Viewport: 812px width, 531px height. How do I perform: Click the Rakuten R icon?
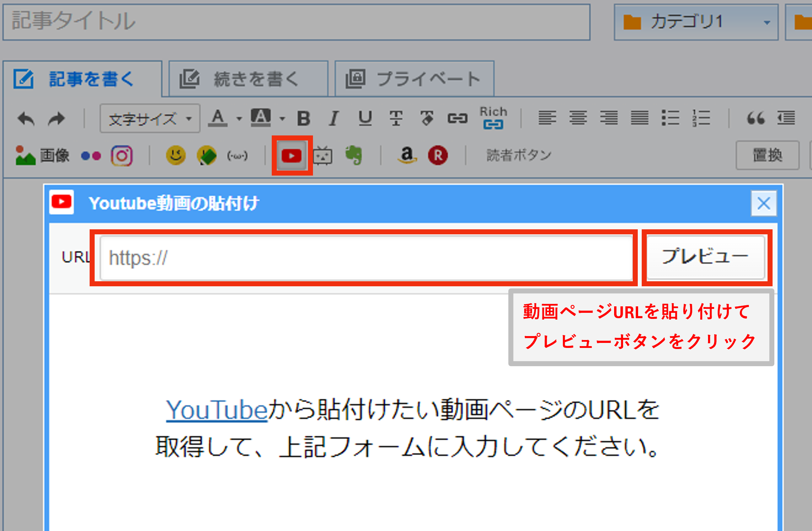(438, 156)
